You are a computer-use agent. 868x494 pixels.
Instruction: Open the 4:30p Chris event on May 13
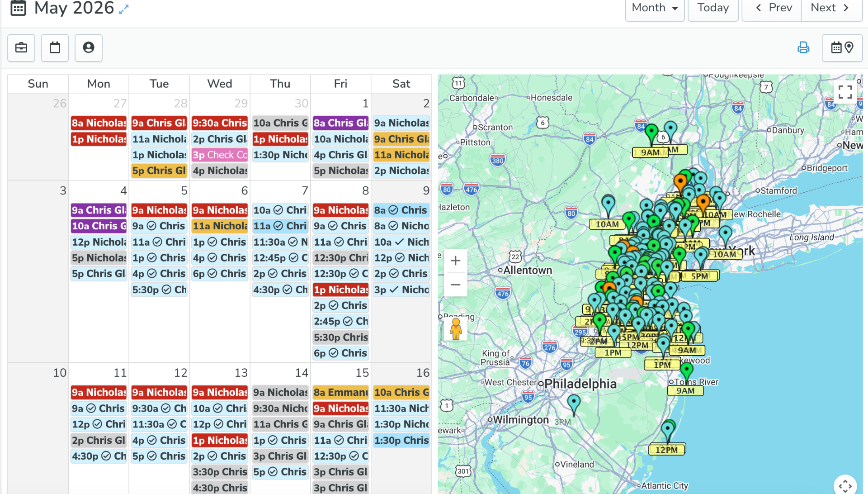click(220, 488)
